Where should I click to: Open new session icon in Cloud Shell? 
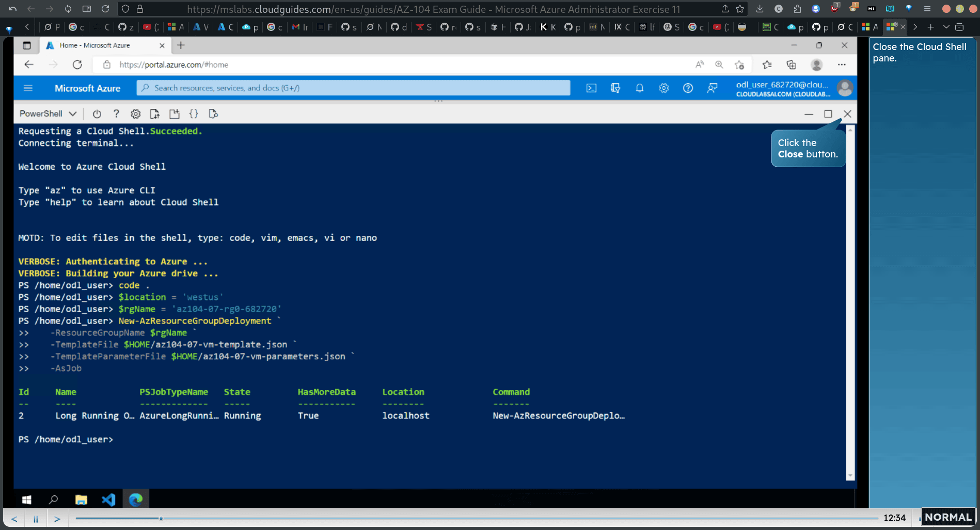click(175, 114)
